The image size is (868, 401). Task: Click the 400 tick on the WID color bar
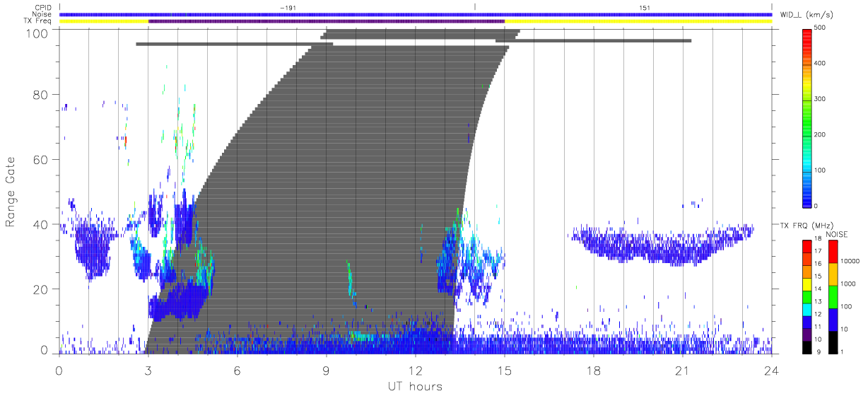821,64
